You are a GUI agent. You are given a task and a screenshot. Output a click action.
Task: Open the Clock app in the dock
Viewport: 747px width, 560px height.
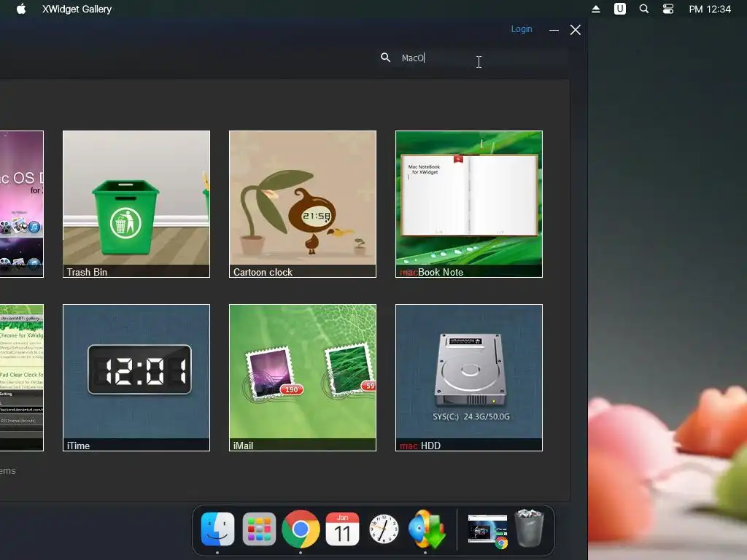pos(384,529)
